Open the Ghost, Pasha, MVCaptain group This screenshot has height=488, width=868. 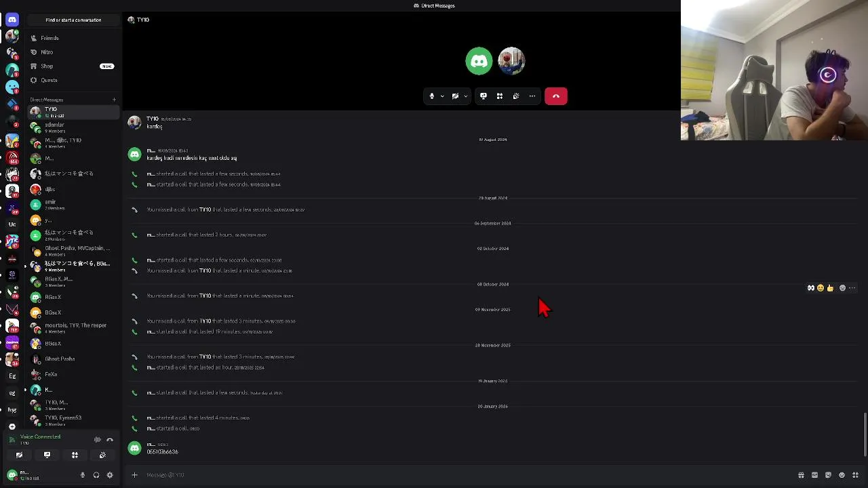(x=73, y=251)
